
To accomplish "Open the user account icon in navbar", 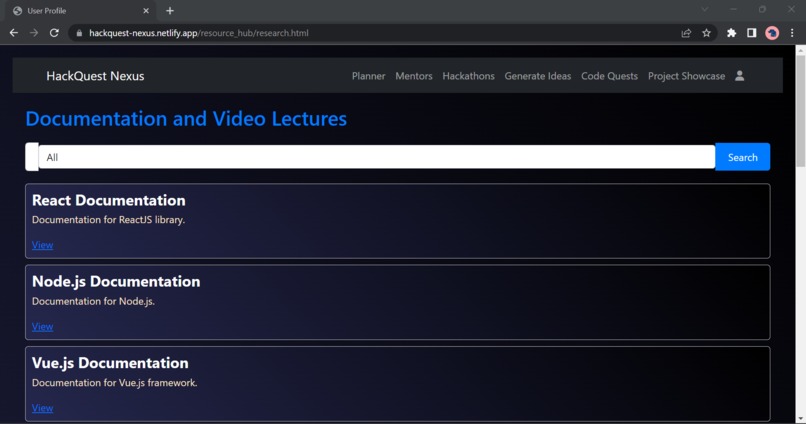I will click(x=740, y=76).
